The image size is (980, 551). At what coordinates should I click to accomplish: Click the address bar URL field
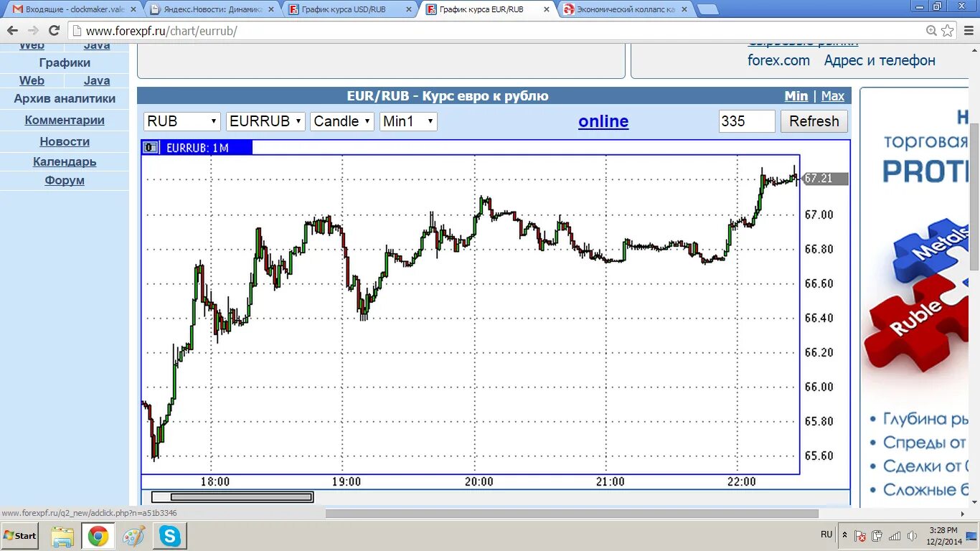(x=495, y=31)
